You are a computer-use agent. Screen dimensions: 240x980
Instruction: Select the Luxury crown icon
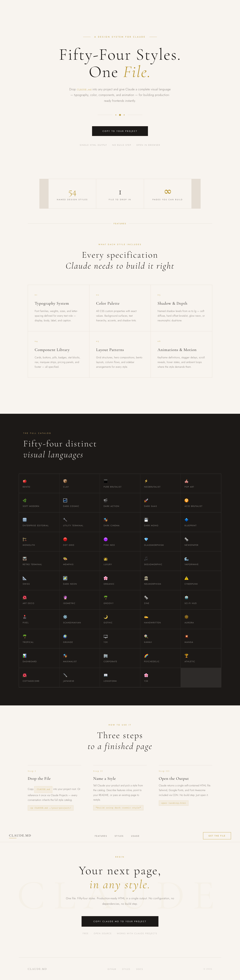click(106, 559)
